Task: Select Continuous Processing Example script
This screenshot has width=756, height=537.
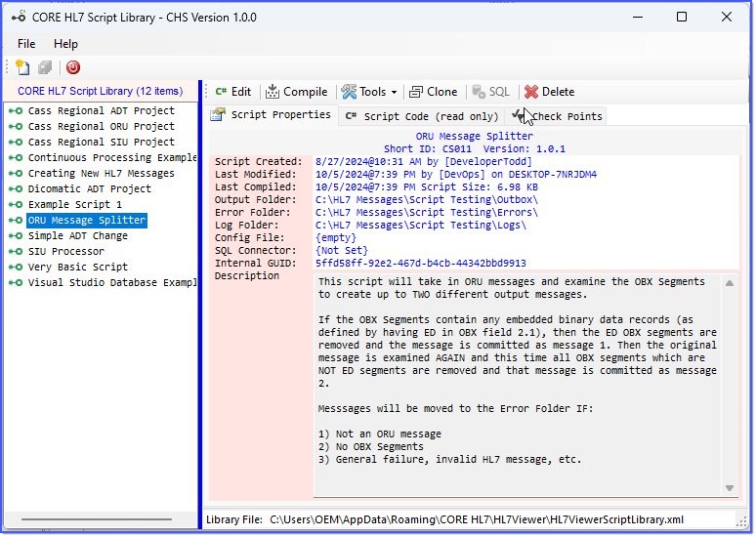Action: (x=112, y=157)
